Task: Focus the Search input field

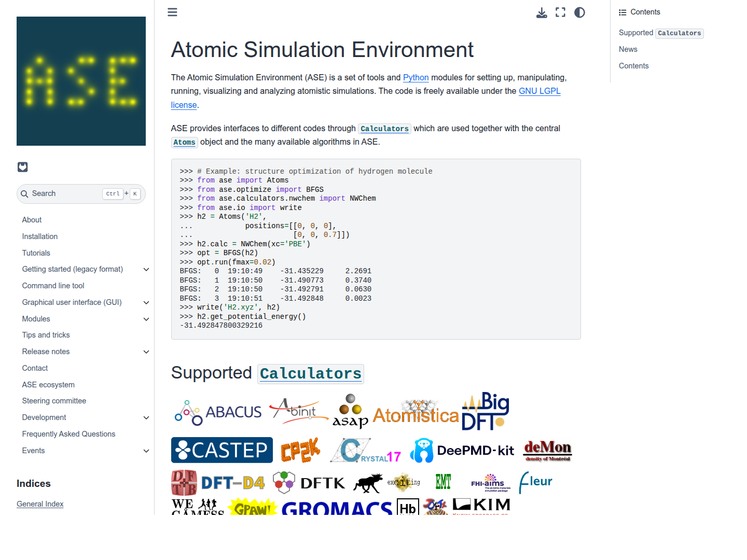Action: point(81,194)
